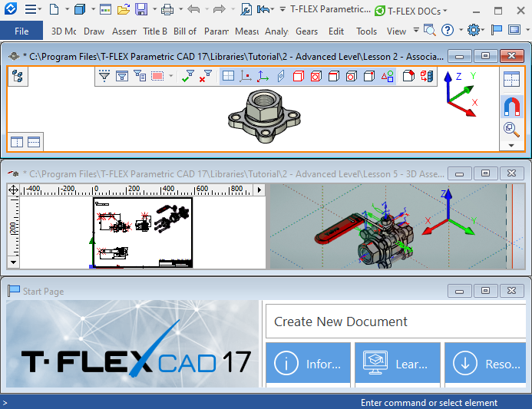The height and width of the screenshot is (409, 532).
Task: Clear all filters with red X funnel
Action: 205,76
